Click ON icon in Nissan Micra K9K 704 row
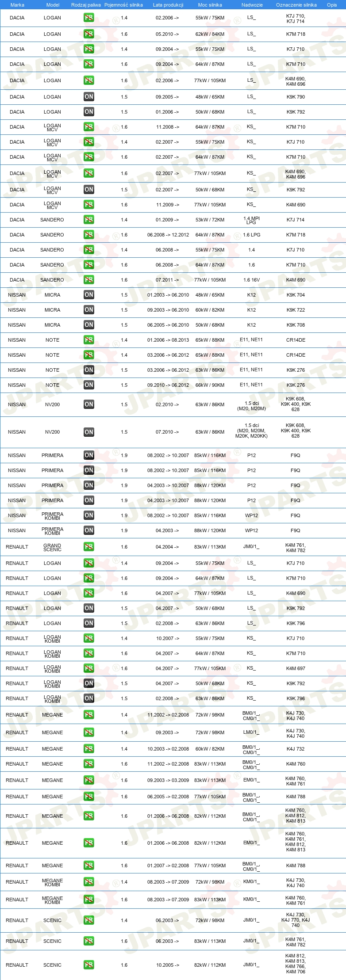Viewport: 346px width, 980px height. (x=89, y=295)
